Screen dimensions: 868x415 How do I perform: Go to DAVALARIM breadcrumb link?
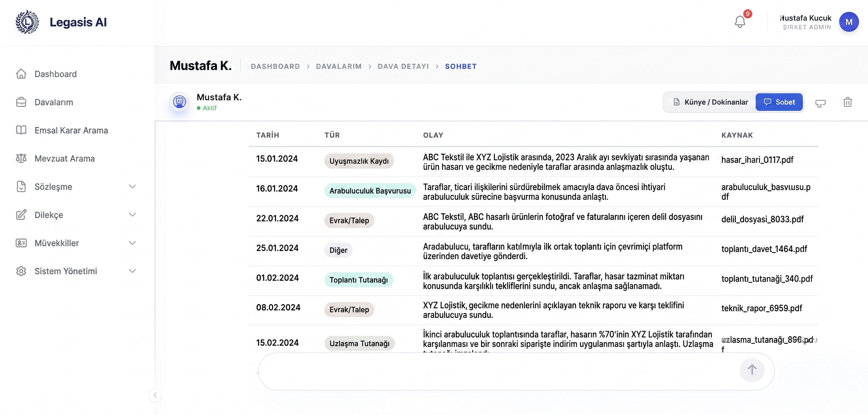coord(339,66)
